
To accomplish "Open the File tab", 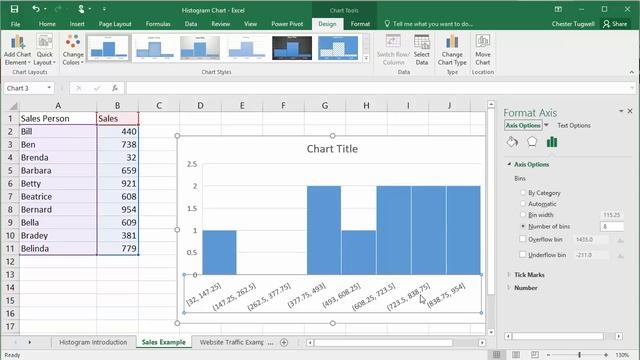I will coord(16,24).
